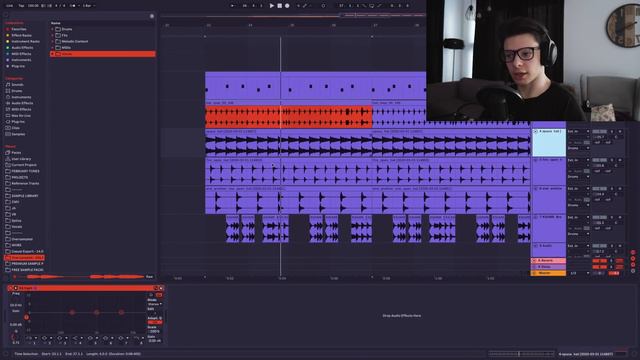Open Master output 1/2 dropdown
This screenshot has width=640, height=360.
pyautogui.click(x=579, y=273)
